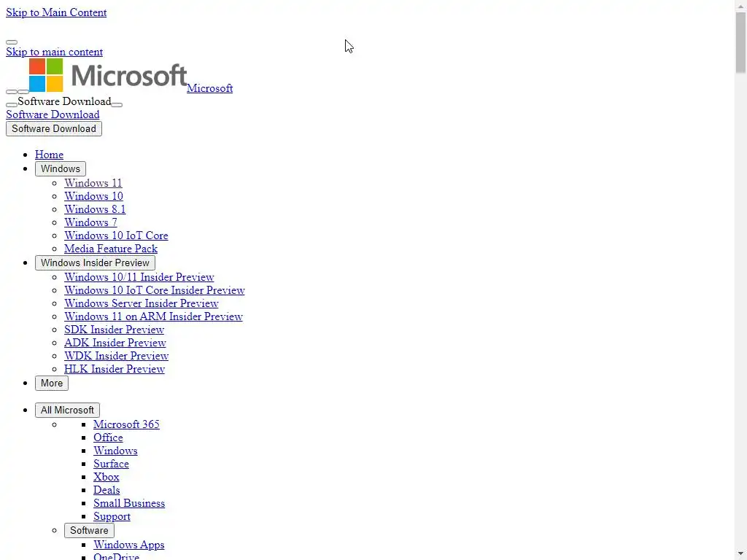Open the Windows Apps link
This screenshot has height=560, width=747.
tap(129, 544)
